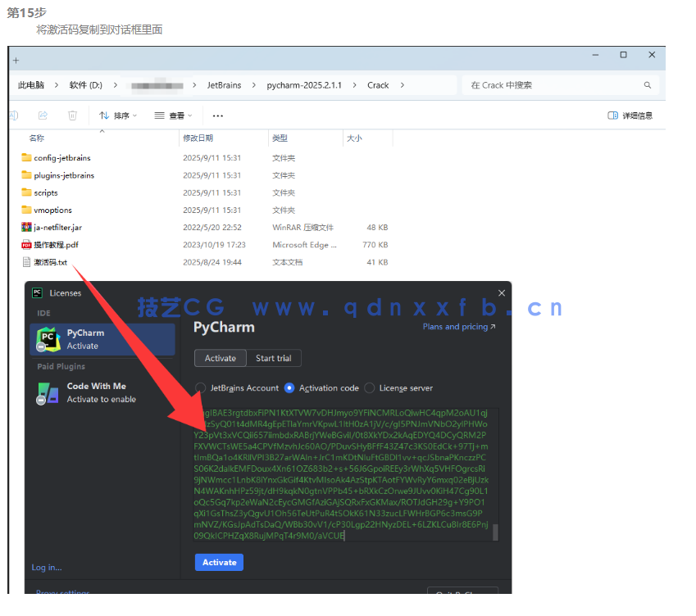Switch to the Activate tab
696x616 pixels.
220,358
